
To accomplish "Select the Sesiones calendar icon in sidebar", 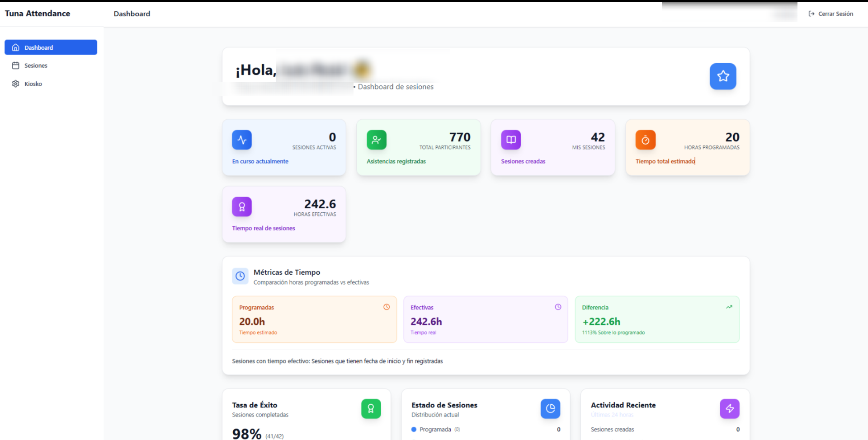I will click(x=16, y=65).
